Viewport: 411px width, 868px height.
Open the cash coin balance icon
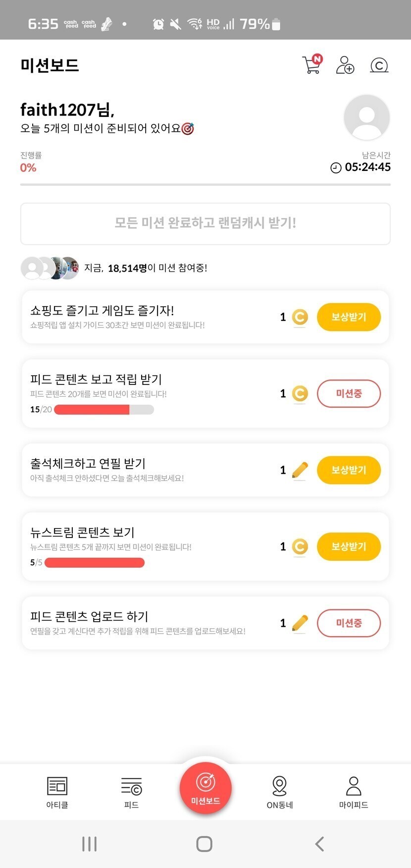click(x=379, y=65)
